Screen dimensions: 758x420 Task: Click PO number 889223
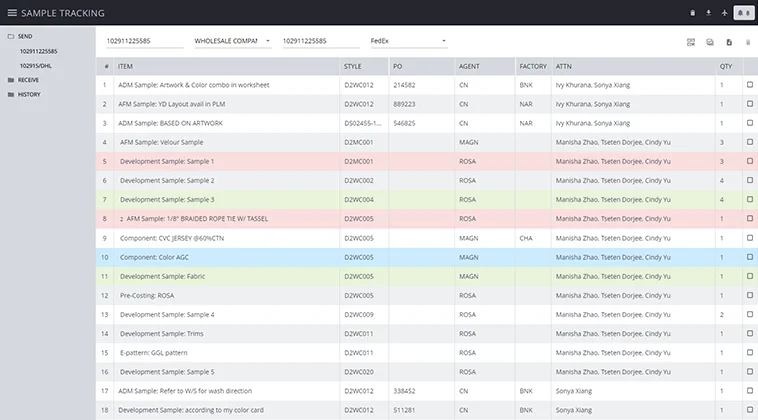(x=404, y=104)
